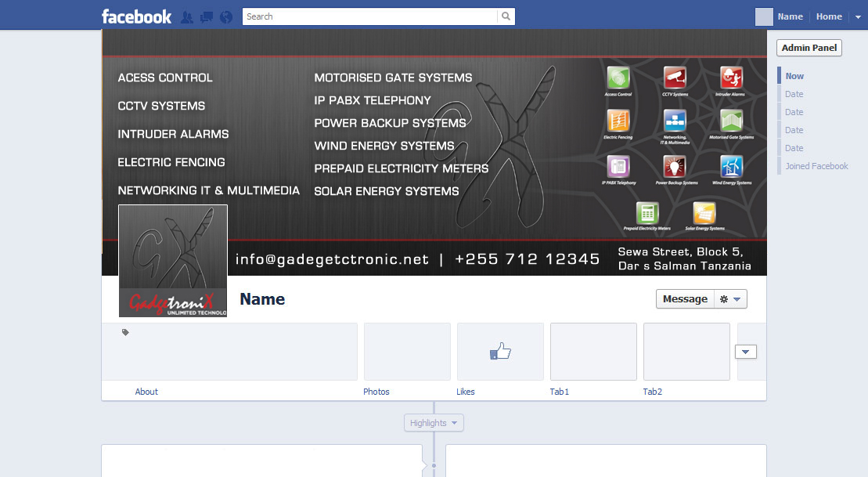Click the Photos thumbnail box
The image size is (868, 477).
coord(408,352)
